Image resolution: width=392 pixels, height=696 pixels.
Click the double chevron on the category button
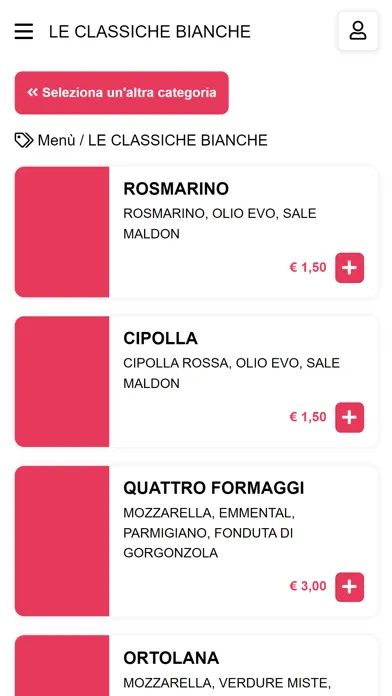pyautogui.click(x=32, y=92)
